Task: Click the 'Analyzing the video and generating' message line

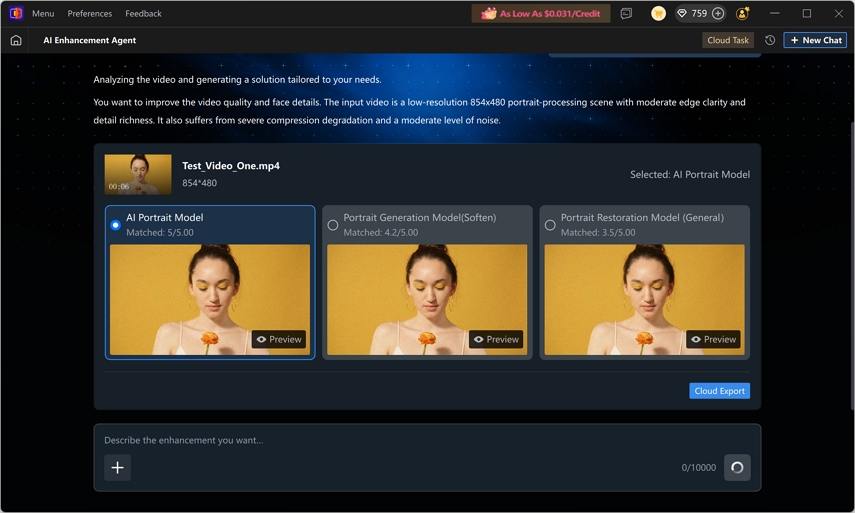Action: (x=237, y=80)
